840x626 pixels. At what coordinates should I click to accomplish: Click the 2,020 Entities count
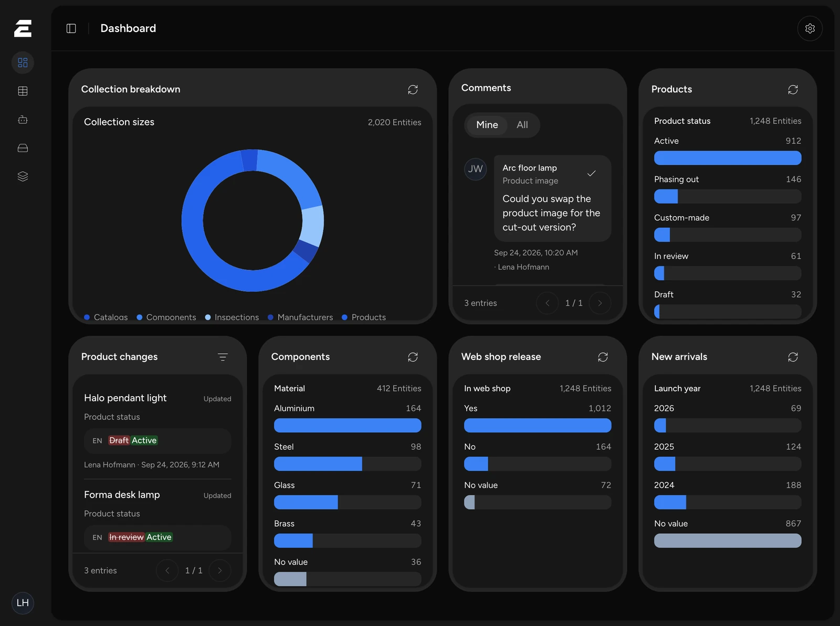(394, 122)
